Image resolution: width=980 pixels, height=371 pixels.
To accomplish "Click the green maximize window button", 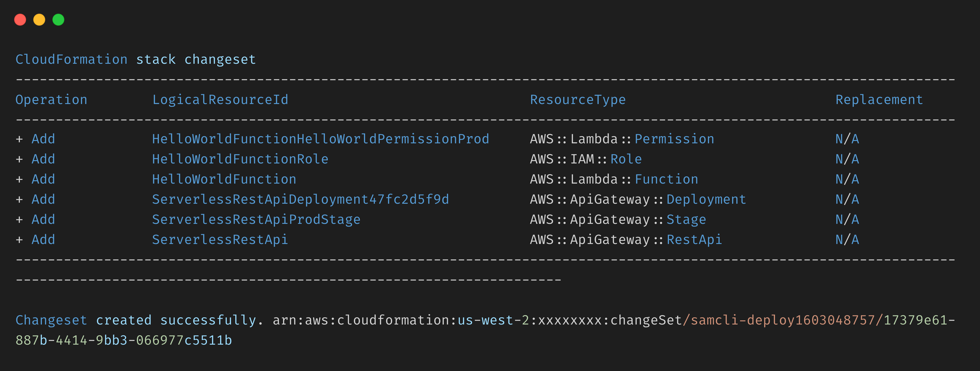I will click(58, 19).
